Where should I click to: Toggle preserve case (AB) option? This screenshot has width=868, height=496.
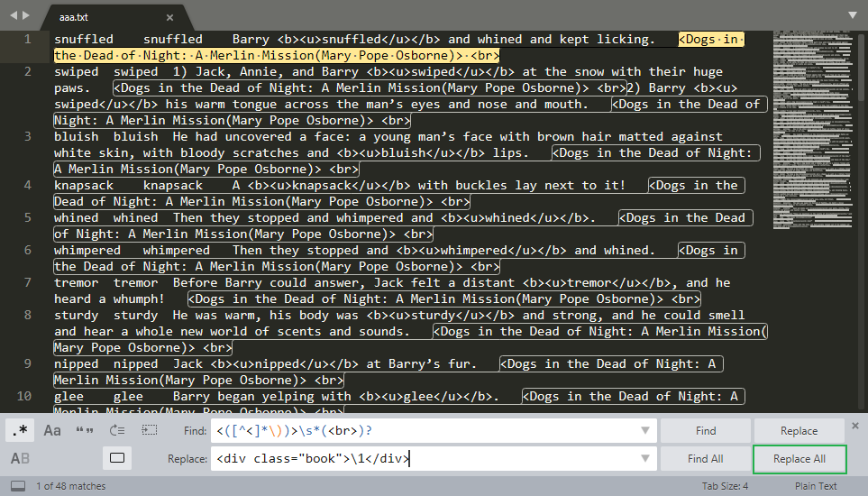point(20,458)
